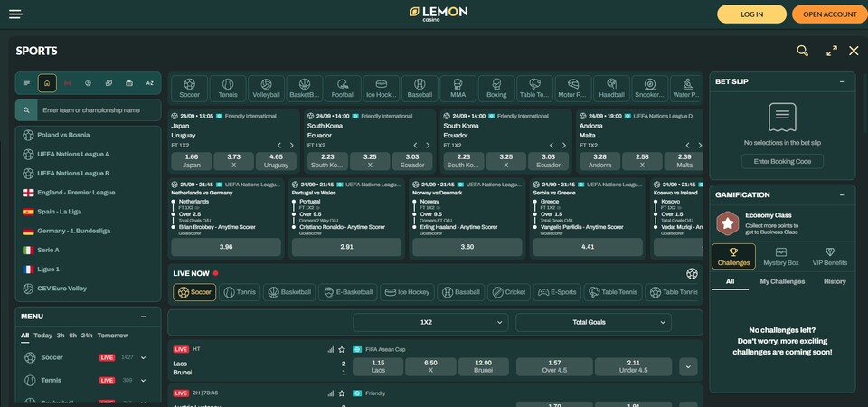The height and width of the screenshot is (407, 868).
Task: Choose Boxing in the top sports carousel
Action: [496, 89]
